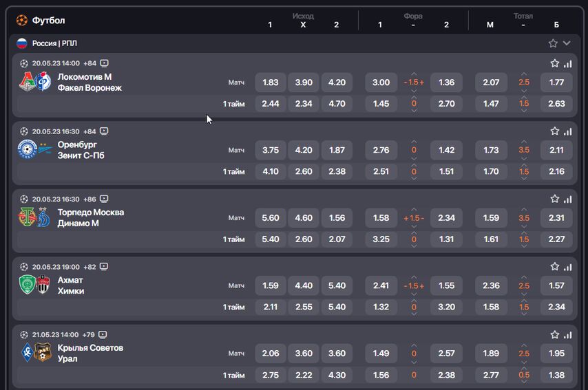Open +82 more markets for Ахмат match
This screenshot has width=588, height=390.
(90, 267)
